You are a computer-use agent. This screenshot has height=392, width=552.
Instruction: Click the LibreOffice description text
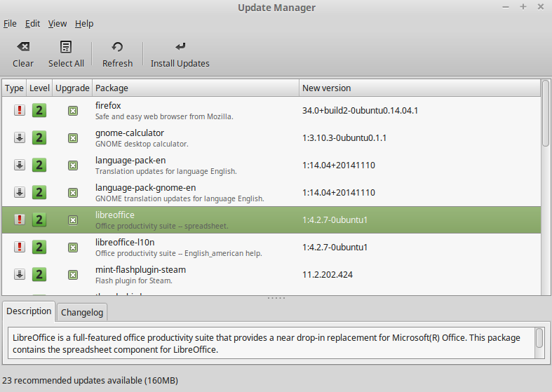coord(267,344)
